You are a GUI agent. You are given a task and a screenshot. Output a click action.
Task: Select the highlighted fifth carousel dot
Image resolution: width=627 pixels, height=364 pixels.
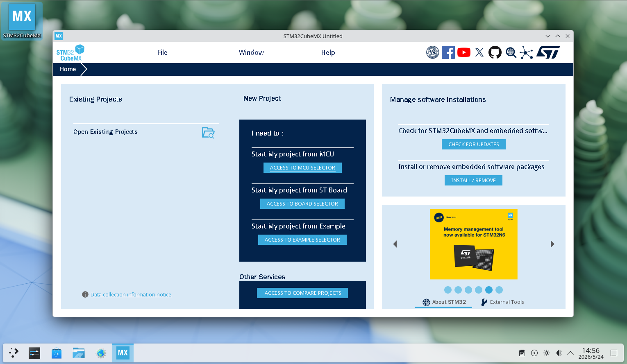[489, 290]
